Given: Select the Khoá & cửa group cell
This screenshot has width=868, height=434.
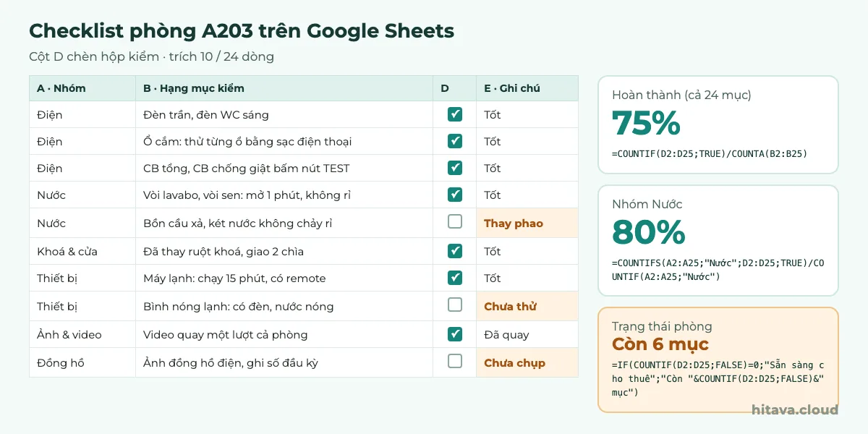Looking at the screenshot, I should (82, 252).
